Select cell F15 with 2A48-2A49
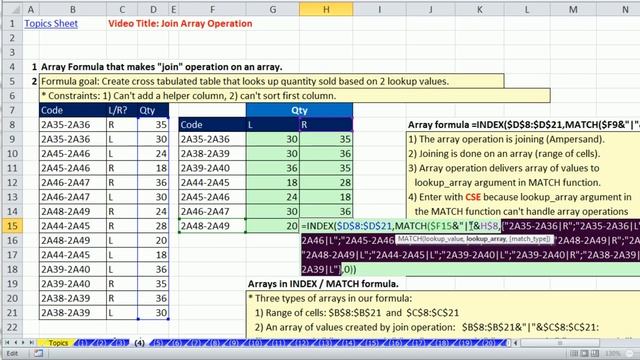The height and width of the screenshot is (360, 640). point(212,226)
